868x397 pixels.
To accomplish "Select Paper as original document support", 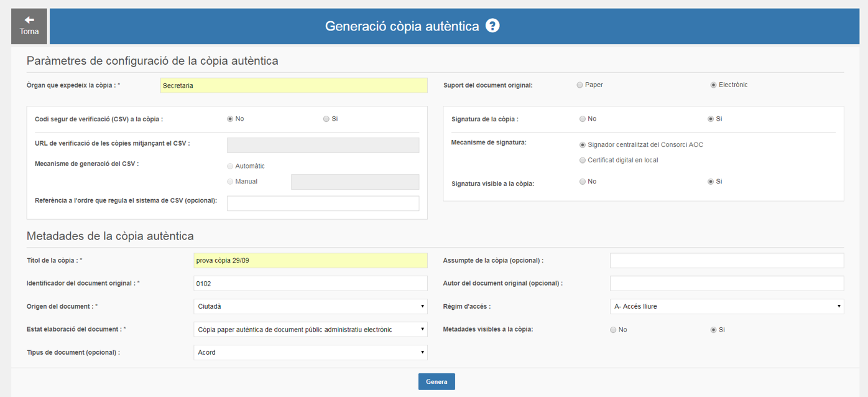I will pyautogui.click(x=579, y=85).
